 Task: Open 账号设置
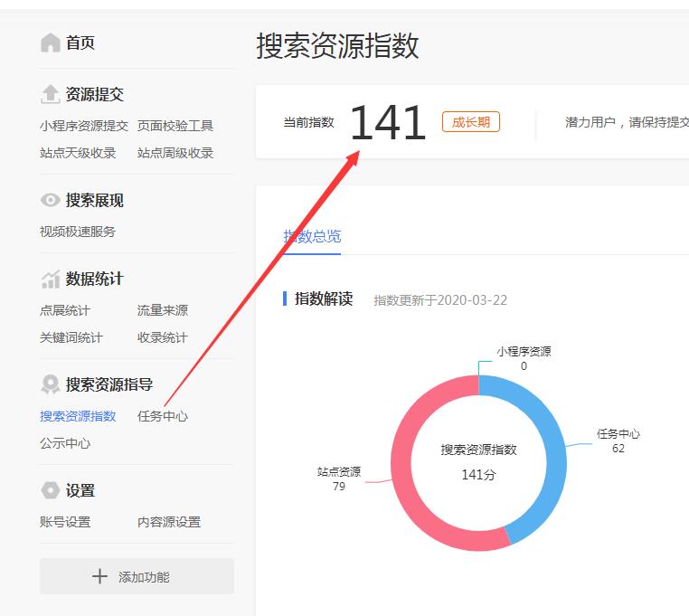tap(65, 522)
